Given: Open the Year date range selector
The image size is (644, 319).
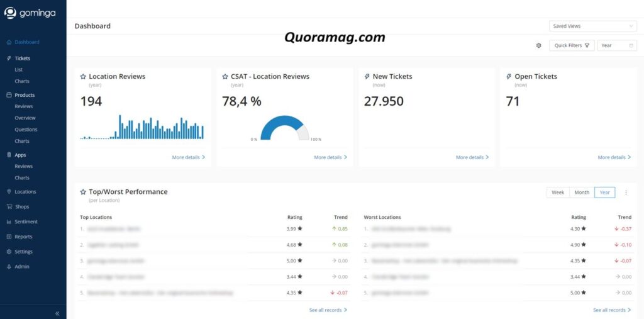Looking at the screenshot, I should 616,45.
